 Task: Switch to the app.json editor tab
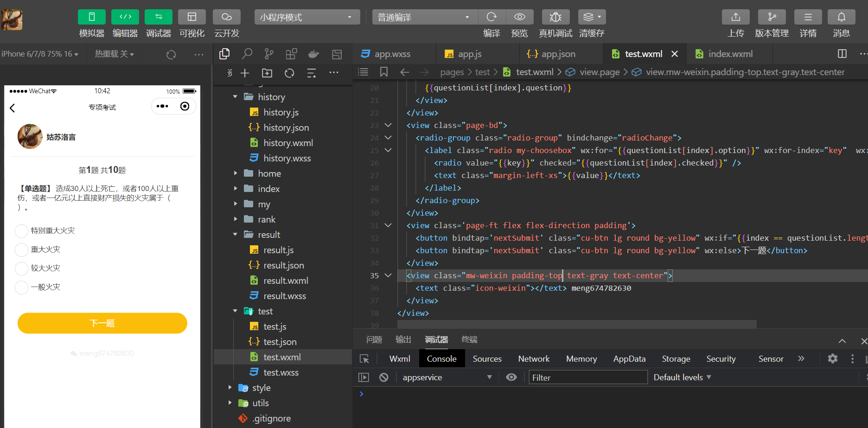pyautogui.click(x=558, y=54)
